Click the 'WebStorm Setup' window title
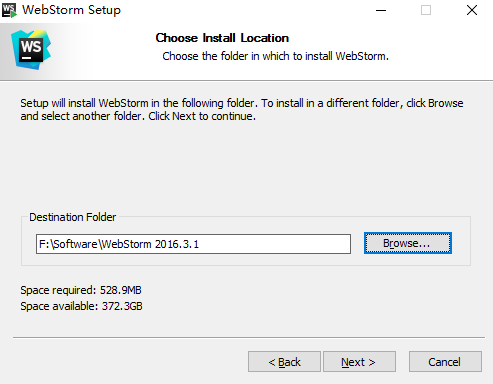493x384 pixels. [71, 10]
